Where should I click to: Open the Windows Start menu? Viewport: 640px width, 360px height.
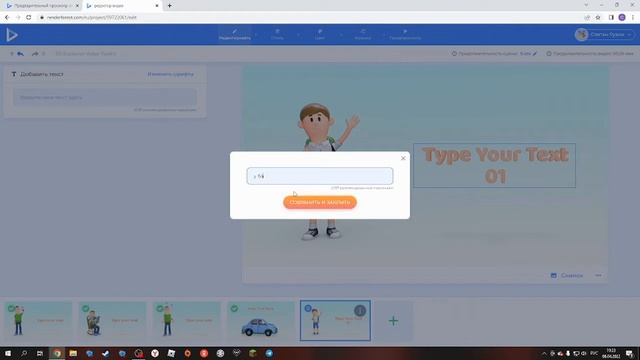pyautogui.click(x=8, y=353)
